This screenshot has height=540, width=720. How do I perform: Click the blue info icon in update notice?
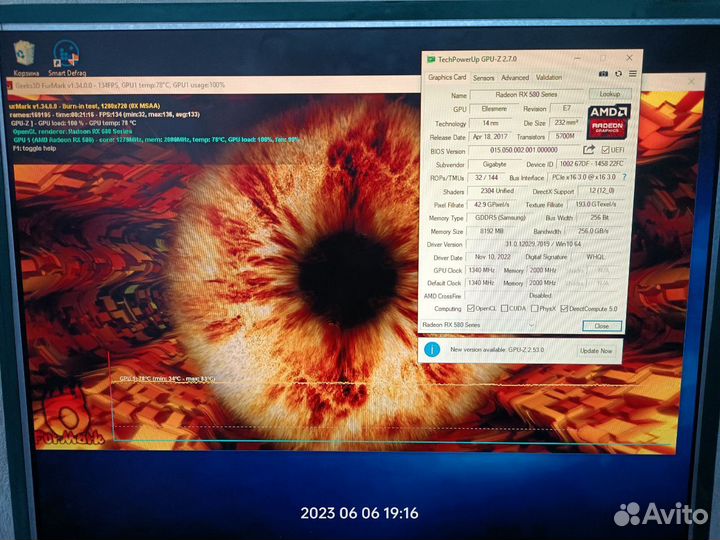(432, 349)
